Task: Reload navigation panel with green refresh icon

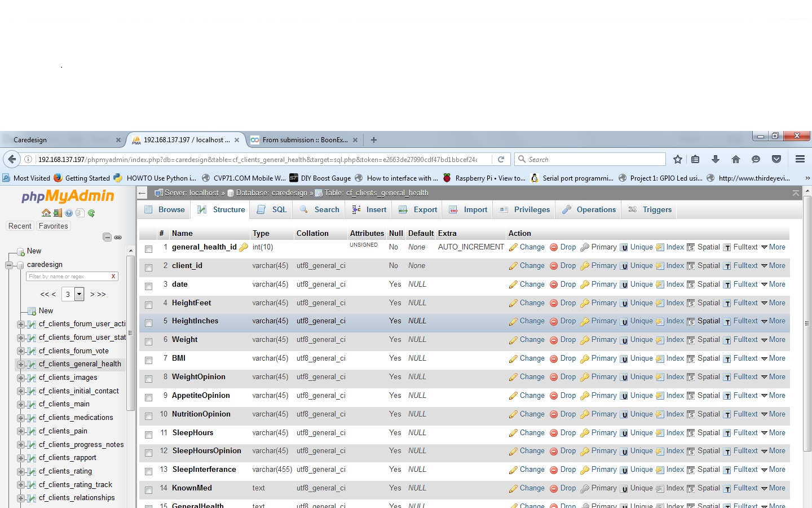Action: [x=91, y=213]
